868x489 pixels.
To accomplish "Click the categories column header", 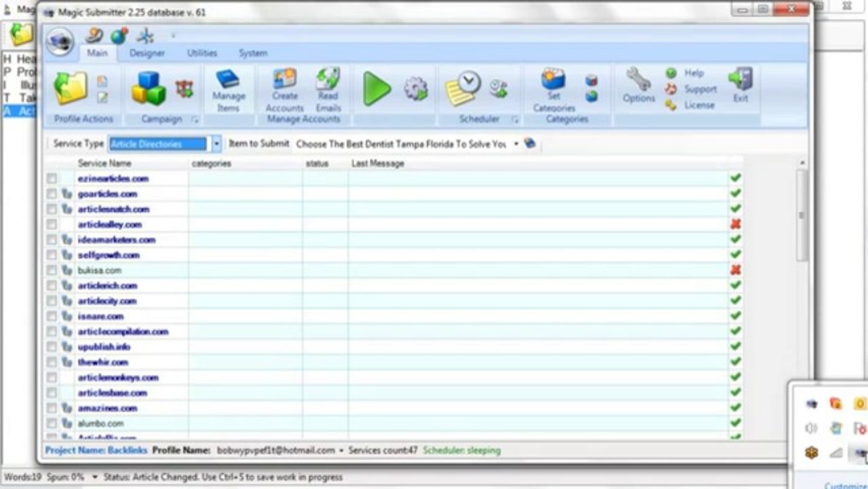I will (211, 164).
